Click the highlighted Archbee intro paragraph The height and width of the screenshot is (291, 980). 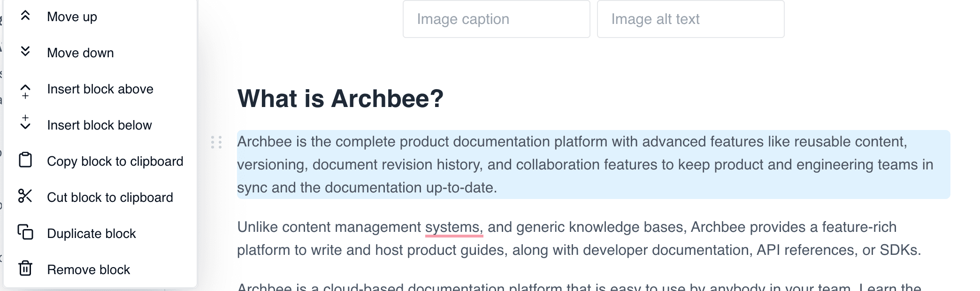click(x=593, y=164)
